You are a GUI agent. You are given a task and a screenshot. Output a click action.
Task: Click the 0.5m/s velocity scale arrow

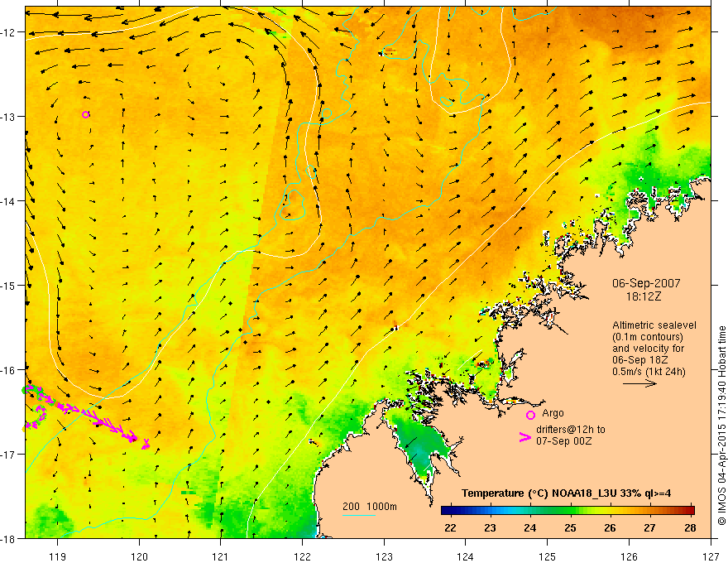[x=639, y=383]
